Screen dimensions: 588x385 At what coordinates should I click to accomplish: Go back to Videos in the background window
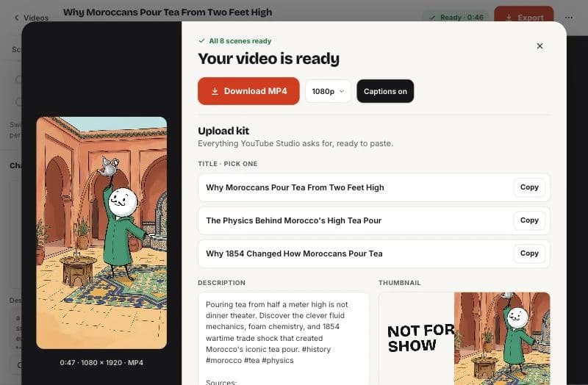(32, 18)
